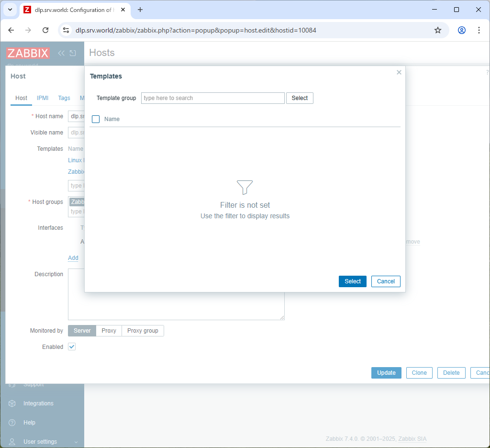Go back using browser back arrow
Image resolution: width=490 pixels, height=448 pixels.
11,30
